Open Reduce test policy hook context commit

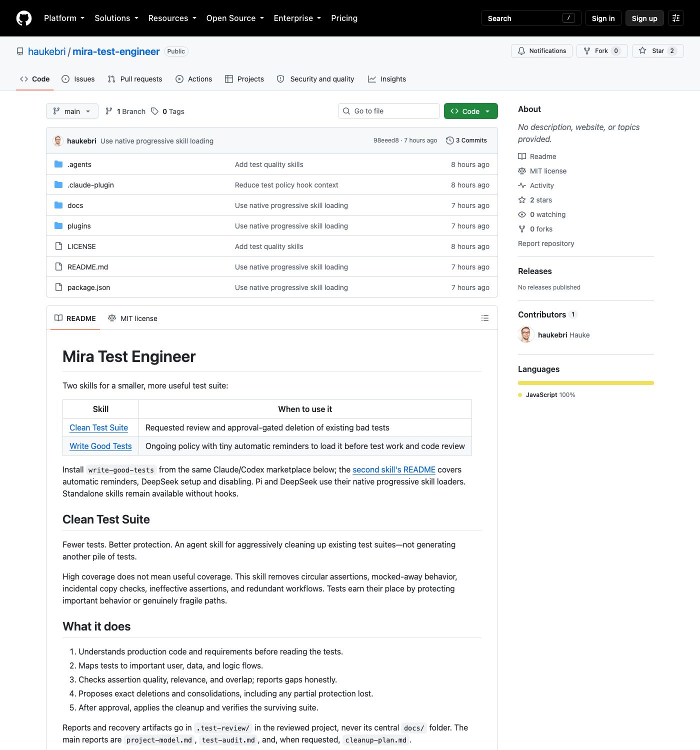[x=286, y=185]
